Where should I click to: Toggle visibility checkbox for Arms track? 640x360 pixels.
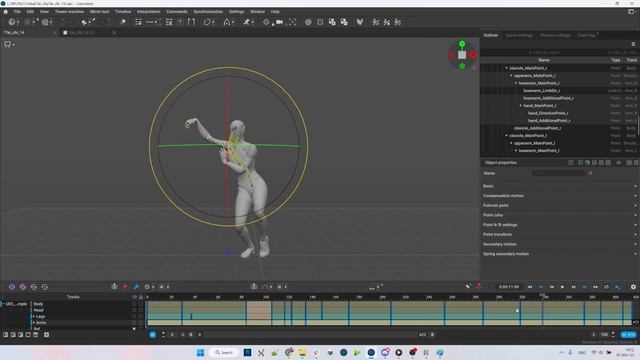coord(134,322)
